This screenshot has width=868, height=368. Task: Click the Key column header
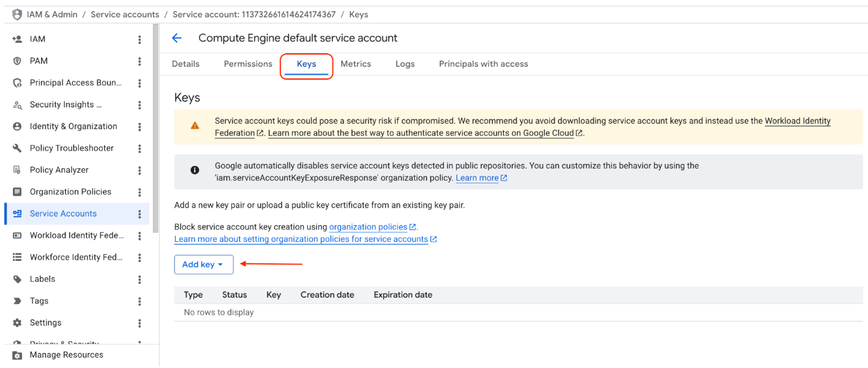[274, 295]
